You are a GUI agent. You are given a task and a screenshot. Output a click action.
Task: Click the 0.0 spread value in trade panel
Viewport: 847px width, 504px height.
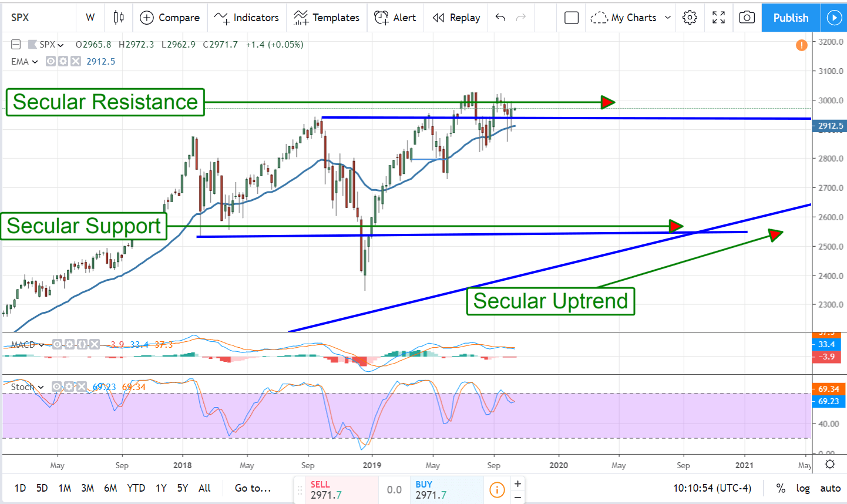(394, 490)
